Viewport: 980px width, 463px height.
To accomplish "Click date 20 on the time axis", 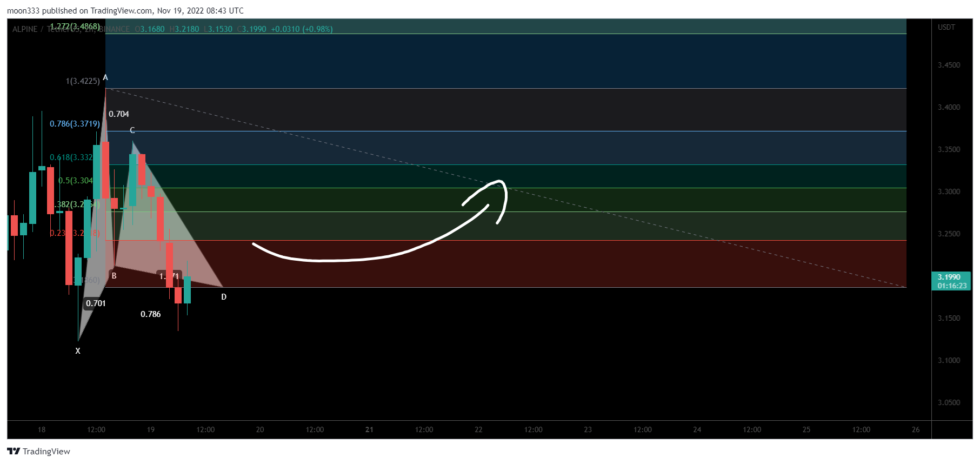I will [x=260, y=429].
